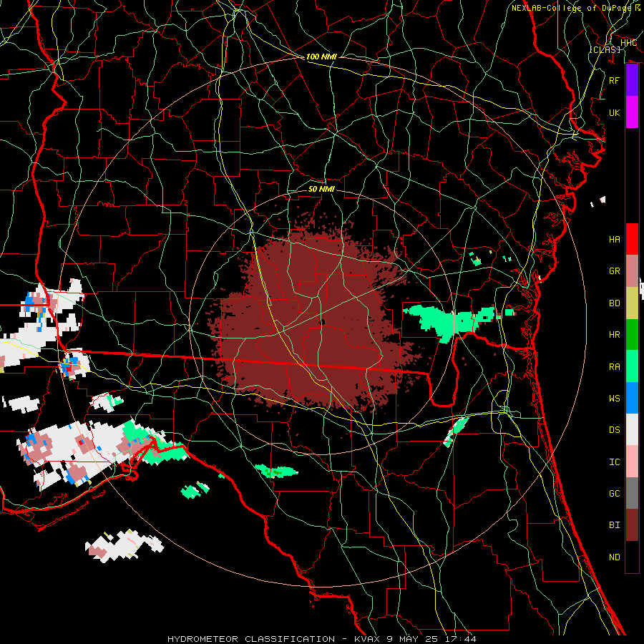The image size is (644, 644).
Task: Click the white DS legend swatch
Action: point(632,429)
